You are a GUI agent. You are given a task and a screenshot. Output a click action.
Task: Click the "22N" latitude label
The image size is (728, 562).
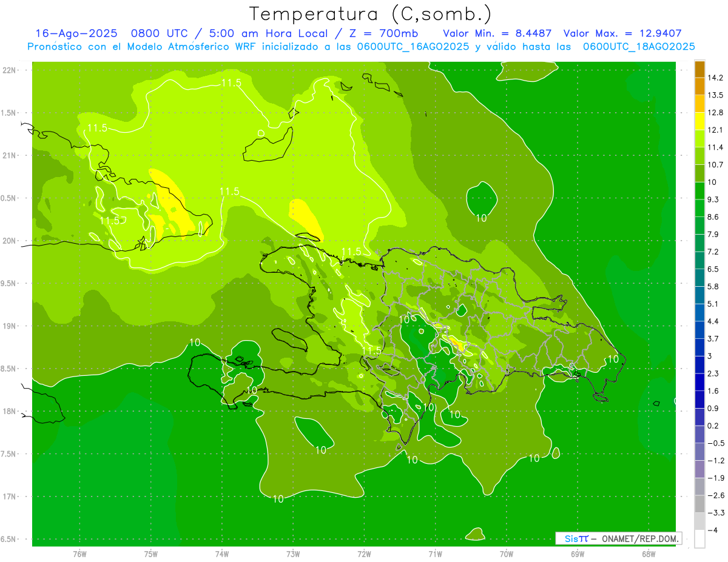[x=10, y=70]
